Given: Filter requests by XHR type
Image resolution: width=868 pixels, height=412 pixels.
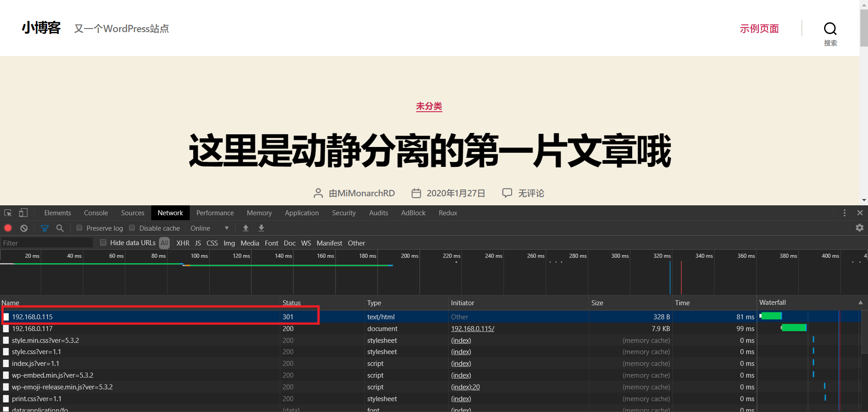Looking at the screenshot, I should tap(183, 243).
